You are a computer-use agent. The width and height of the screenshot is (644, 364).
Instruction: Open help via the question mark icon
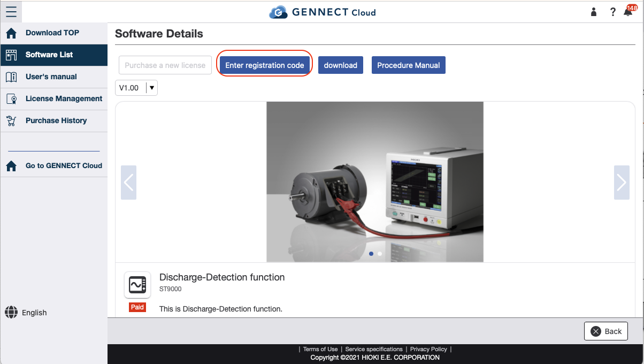[x=612, y=11]
